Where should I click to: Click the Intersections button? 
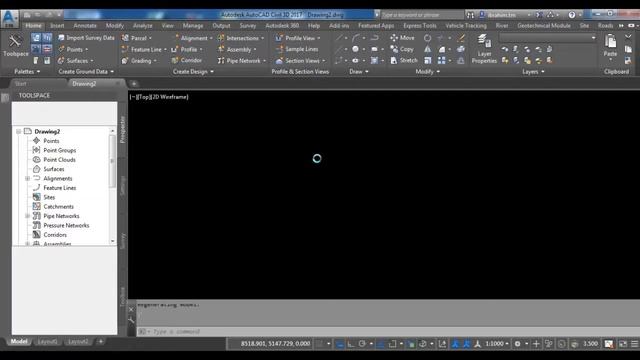pyautogui.click(x=240, y=38)
